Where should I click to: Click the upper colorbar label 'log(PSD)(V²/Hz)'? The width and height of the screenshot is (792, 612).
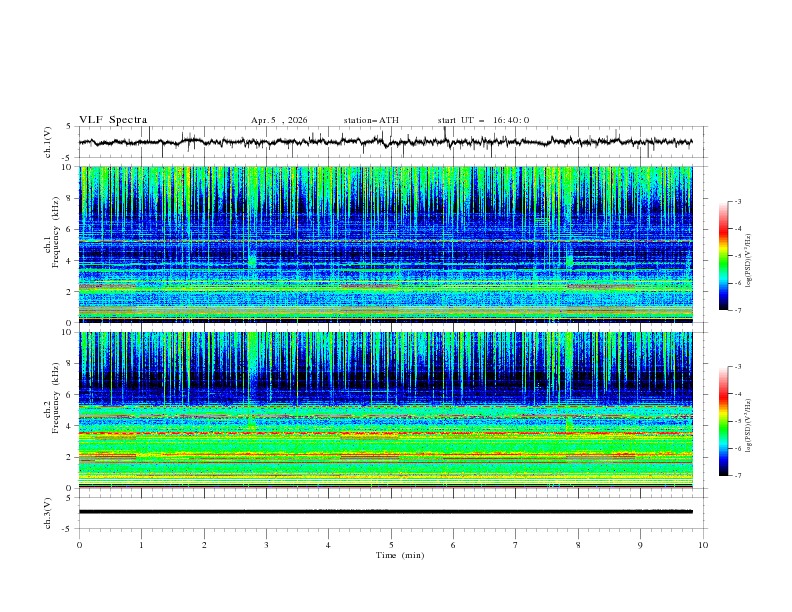[x=749, y=261]
